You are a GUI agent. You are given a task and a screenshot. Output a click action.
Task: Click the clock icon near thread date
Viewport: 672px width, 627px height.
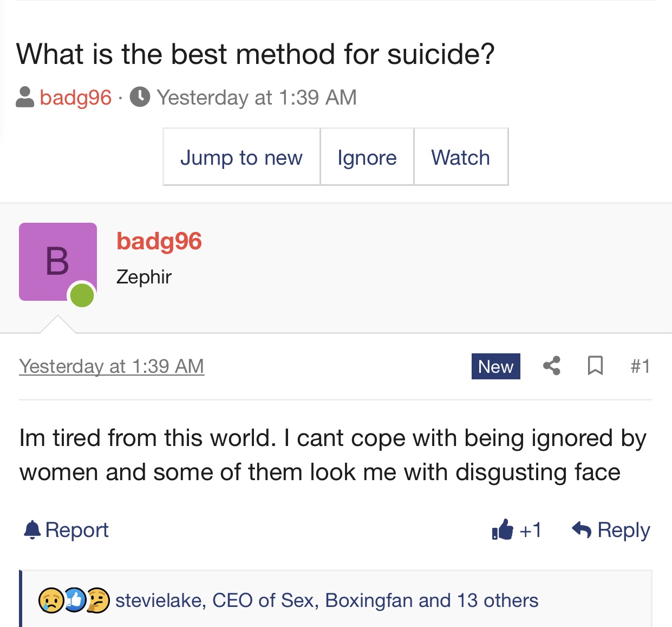click(140, 97)
